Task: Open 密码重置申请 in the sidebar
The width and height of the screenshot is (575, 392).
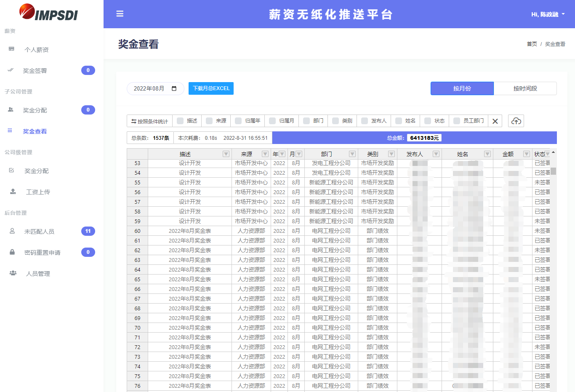Action: coord(43,253)
